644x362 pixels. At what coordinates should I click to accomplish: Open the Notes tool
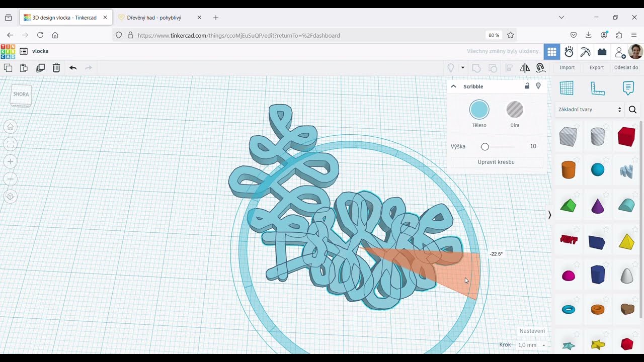click(628, 88)
